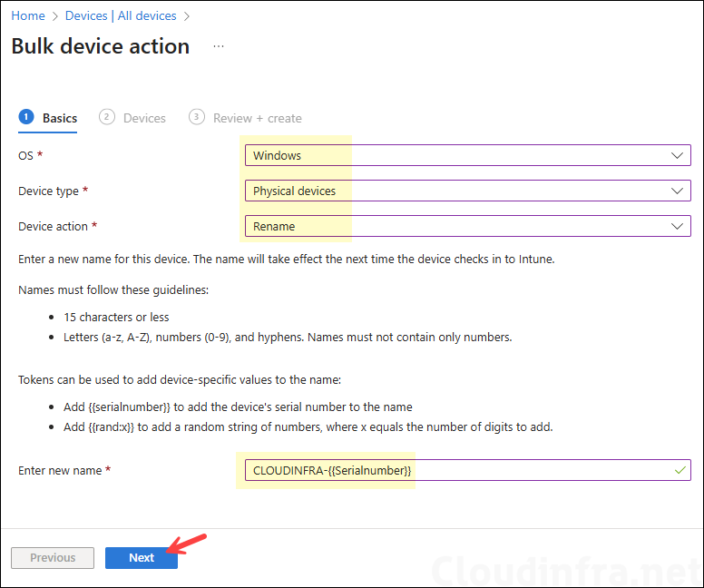Select the Basics step tab
Screen dimensions: 704x588
(47, 118)
